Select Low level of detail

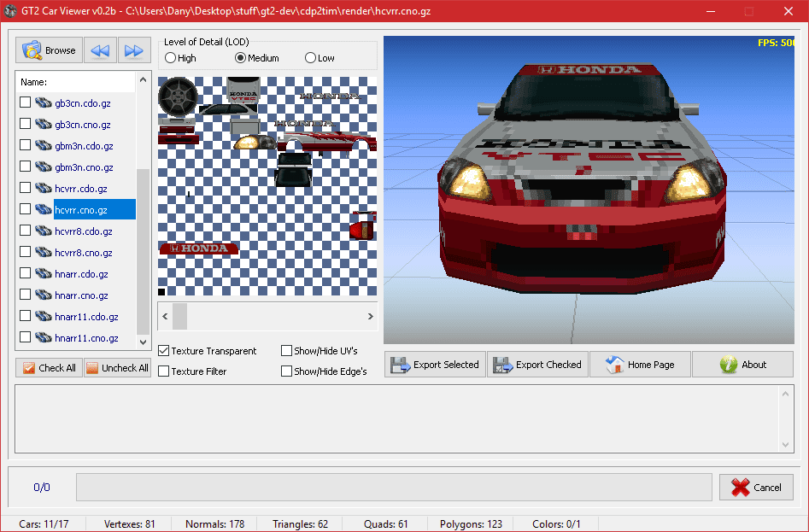click(x=319, y=58)
